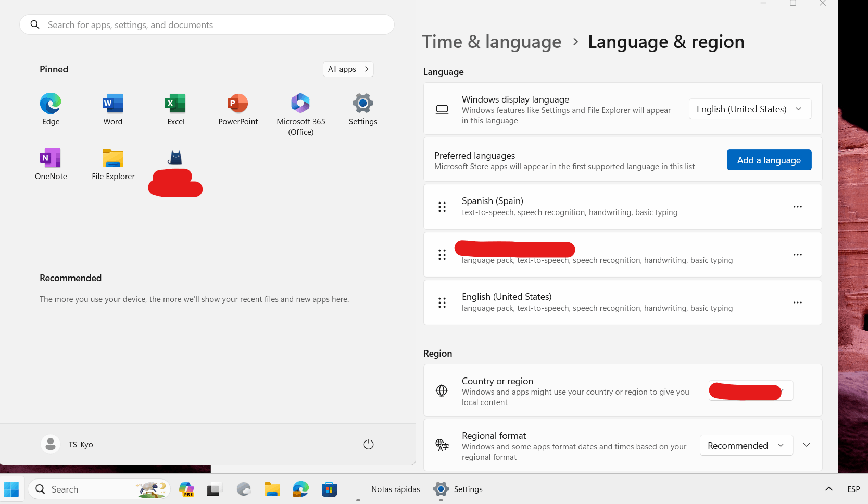This screenshot has width=868, height=504.
Task: Open more options for English (United States)
Action: click(797, 303)
